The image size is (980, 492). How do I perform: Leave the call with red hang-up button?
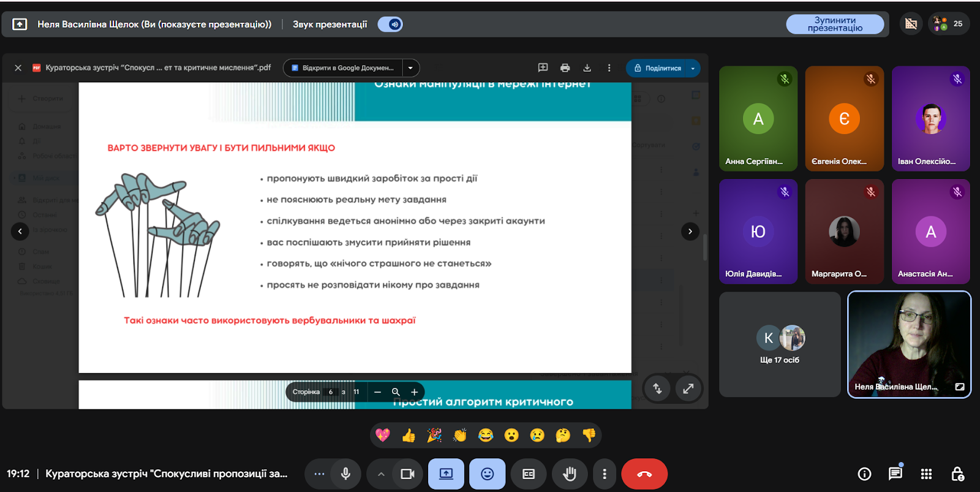(x=644, y=474)
